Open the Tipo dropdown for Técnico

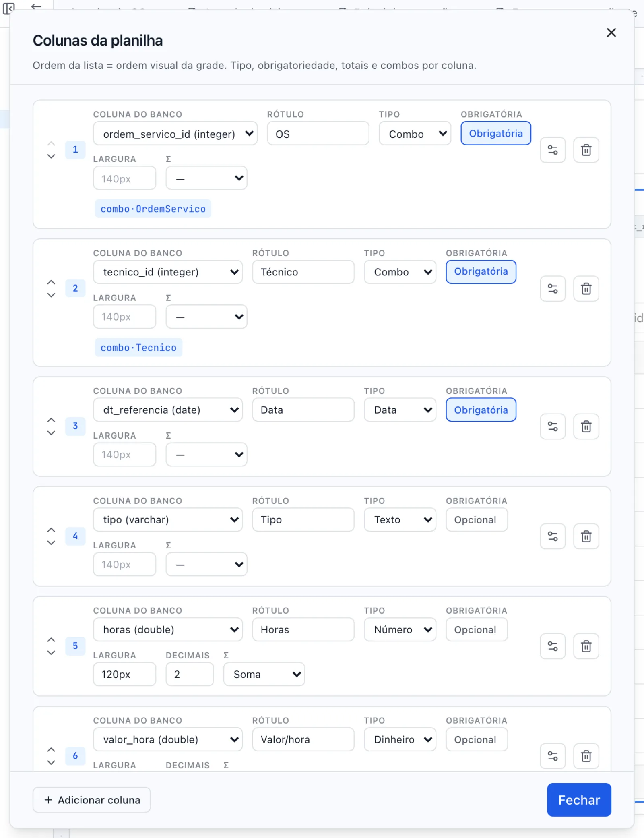point(400,272)
